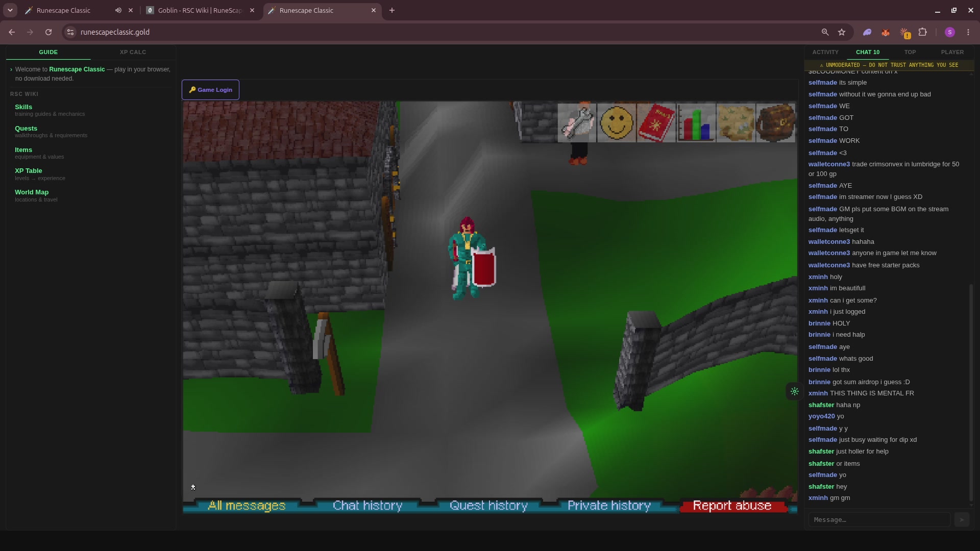Click the browser zoom magnifier icon
This screenshot has height=551, width=980.
pos(825,32)
